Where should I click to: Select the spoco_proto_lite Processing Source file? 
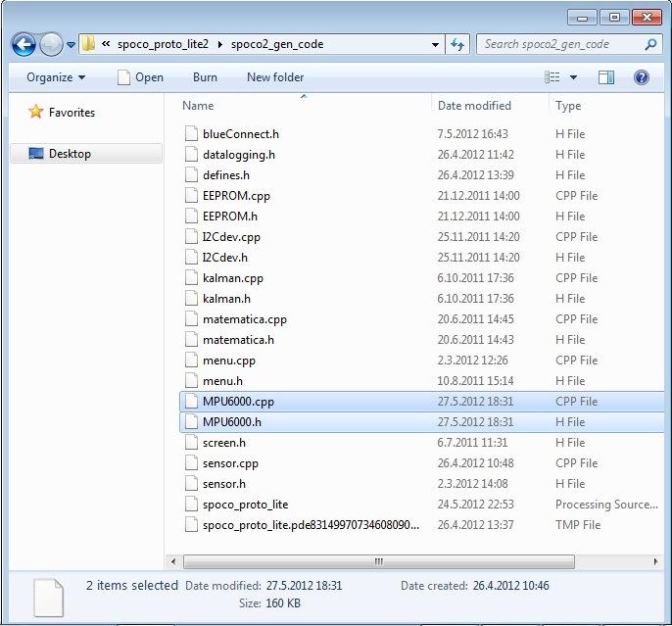245,505
